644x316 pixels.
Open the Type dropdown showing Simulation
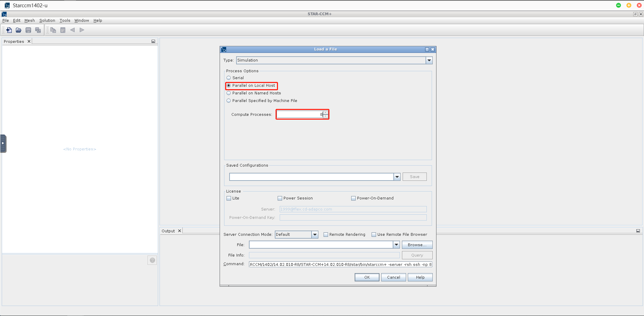pos(429,61)
